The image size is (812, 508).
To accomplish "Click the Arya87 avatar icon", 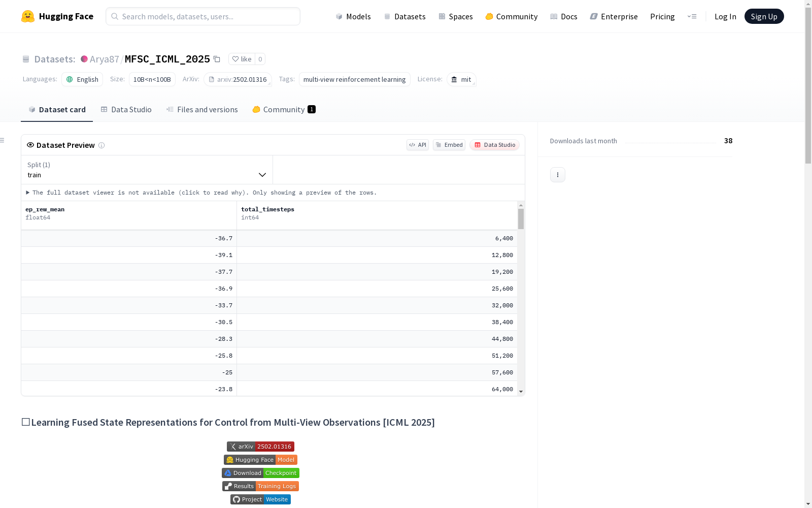I will point(84,59).
